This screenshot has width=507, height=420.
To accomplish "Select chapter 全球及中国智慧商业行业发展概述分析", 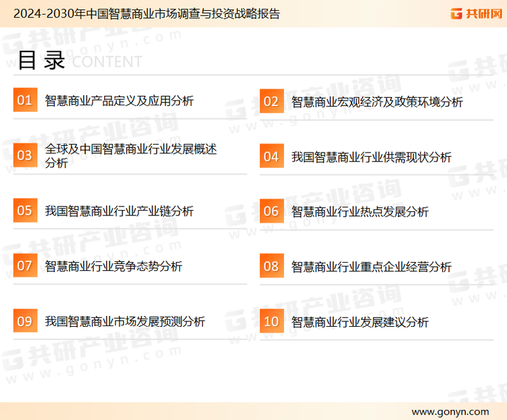I will click(130, 156).
